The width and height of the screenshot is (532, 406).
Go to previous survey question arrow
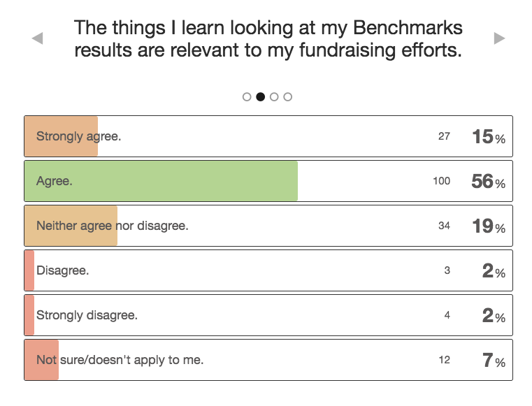coord(37,38)
